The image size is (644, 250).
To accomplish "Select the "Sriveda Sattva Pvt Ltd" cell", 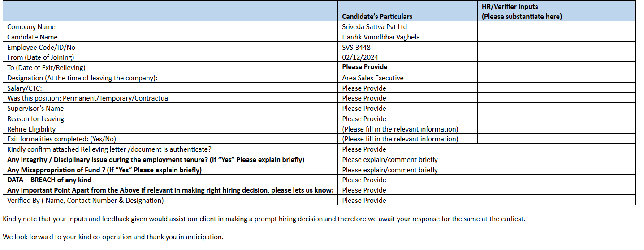I will point(374,26).
